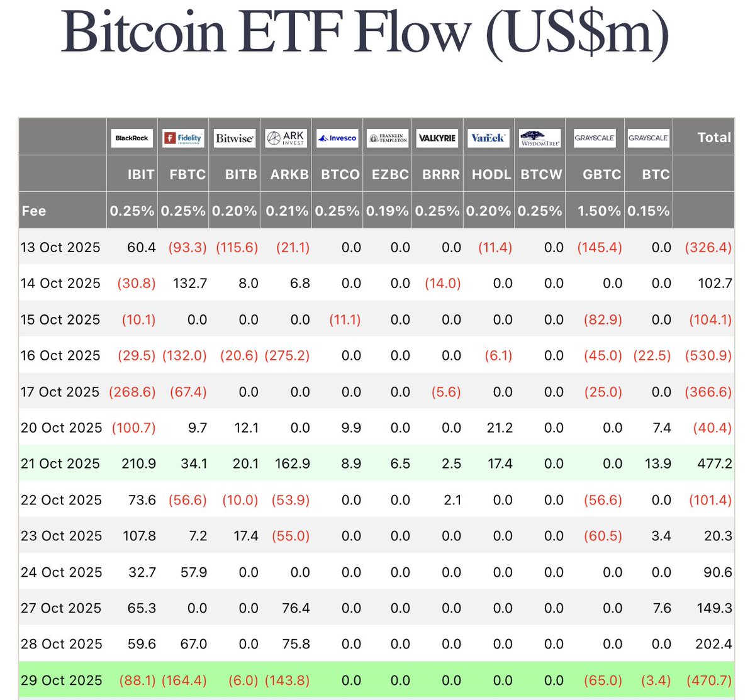Screen dimensions: 755x700
Task: Click the Bitcoin ETF Flow title
Action: click(x=365, y=31)
